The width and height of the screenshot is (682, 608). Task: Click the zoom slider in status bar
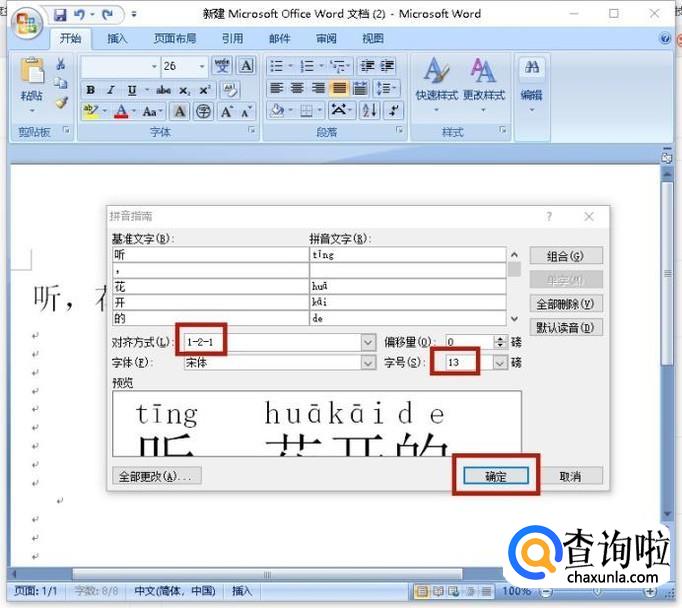[x=598, y=591]
